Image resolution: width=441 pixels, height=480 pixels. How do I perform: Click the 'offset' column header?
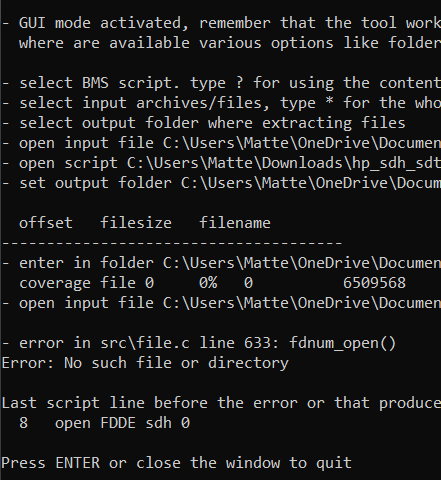(x=46, y=223)
